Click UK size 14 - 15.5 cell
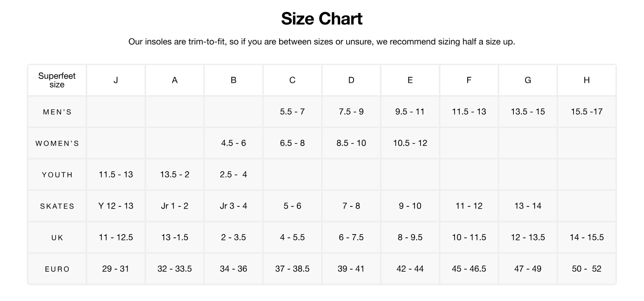Viewport: 644px width, 301px height. click(587, 238)
